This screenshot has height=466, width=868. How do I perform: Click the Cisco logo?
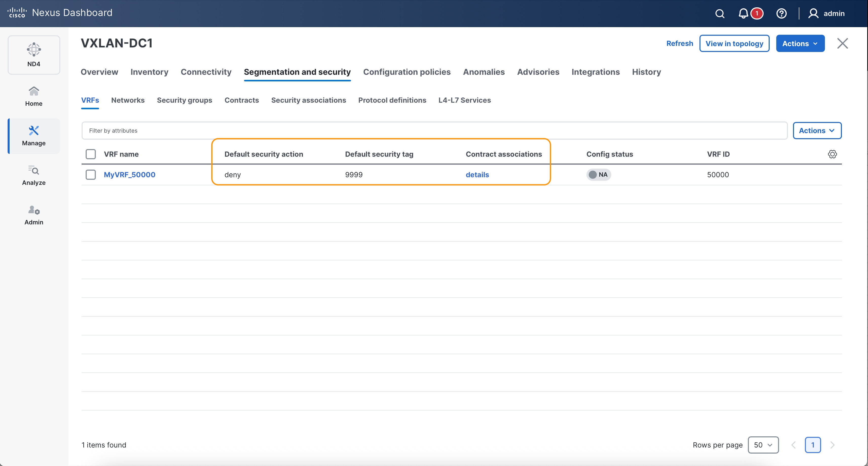[x=17, y=12]
